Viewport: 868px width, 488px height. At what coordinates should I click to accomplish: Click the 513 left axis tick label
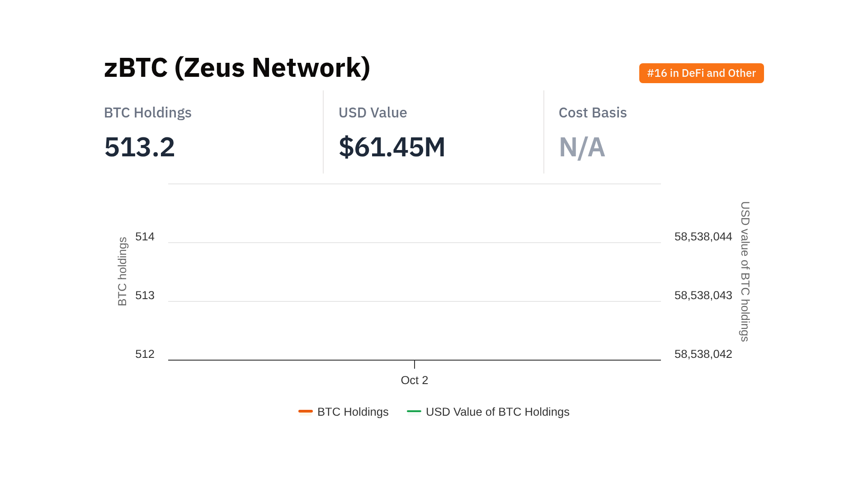click(x=145, y=296)
